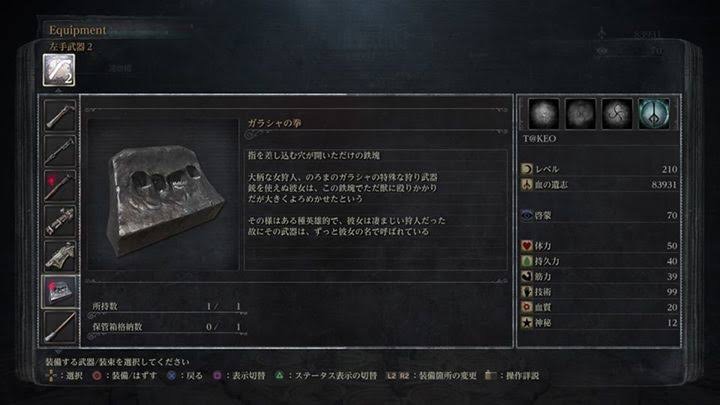Screen dimensions: 720x405
Task: Click the left-hand weapon 2 slot icon
Action: tap(59, 70)
